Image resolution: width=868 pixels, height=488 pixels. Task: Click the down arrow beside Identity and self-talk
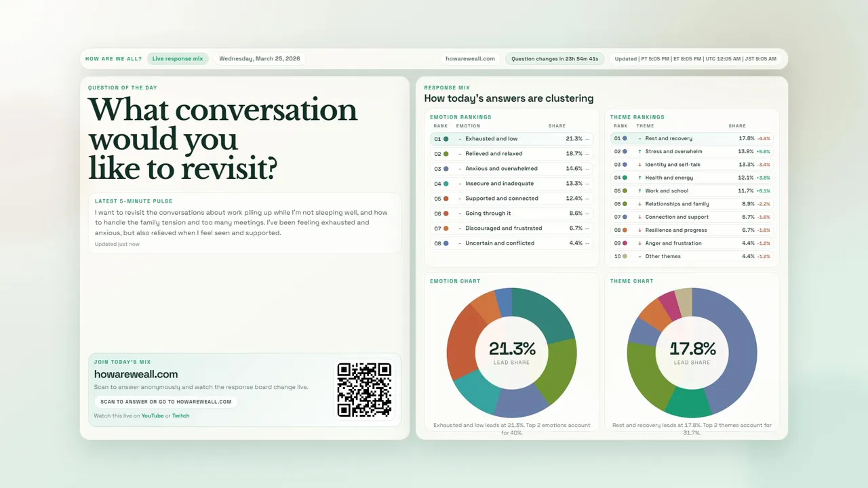pyautogui.click(x=639, y=165)
